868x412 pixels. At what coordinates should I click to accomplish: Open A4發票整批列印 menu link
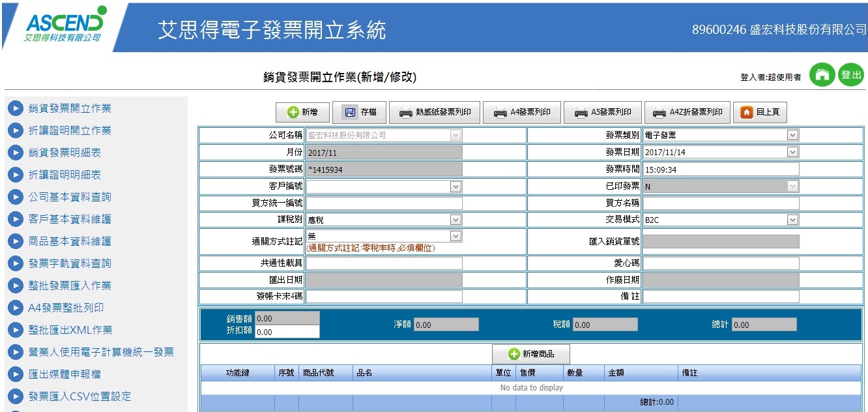tap(66, 308)
